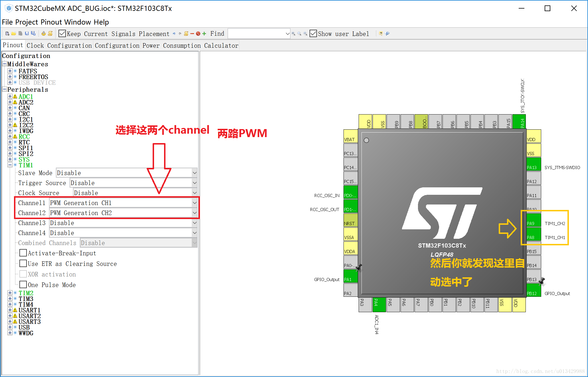The width and height of the screenshot is (588, 377).
Task: Select WWDG in Peripherals tree
Action: (26, 333)
